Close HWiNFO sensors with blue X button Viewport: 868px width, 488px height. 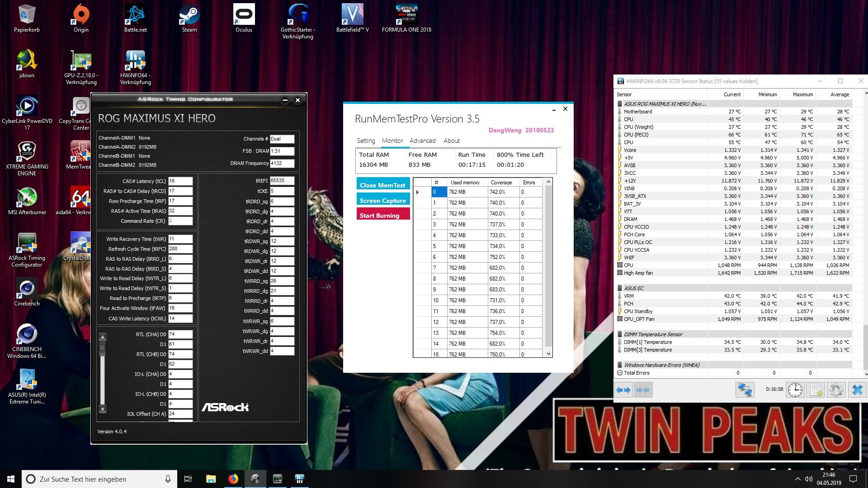tap(857, 389)
